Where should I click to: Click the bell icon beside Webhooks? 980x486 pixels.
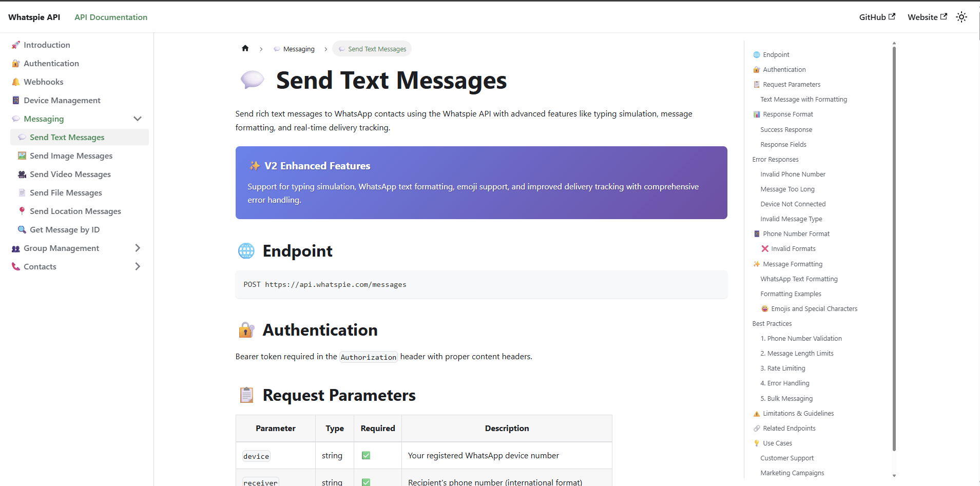click(x=16, y=82)
